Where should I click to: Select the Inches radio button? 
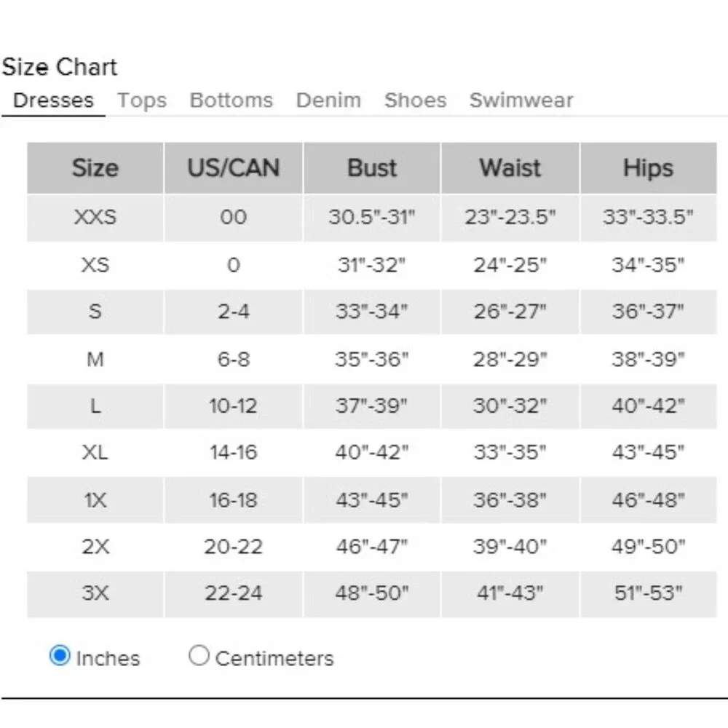point(59,657)
